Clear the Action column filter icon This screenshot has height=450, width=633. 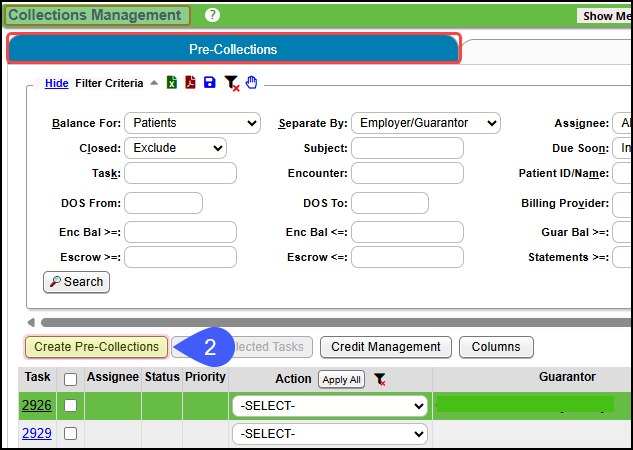(380, 380)
